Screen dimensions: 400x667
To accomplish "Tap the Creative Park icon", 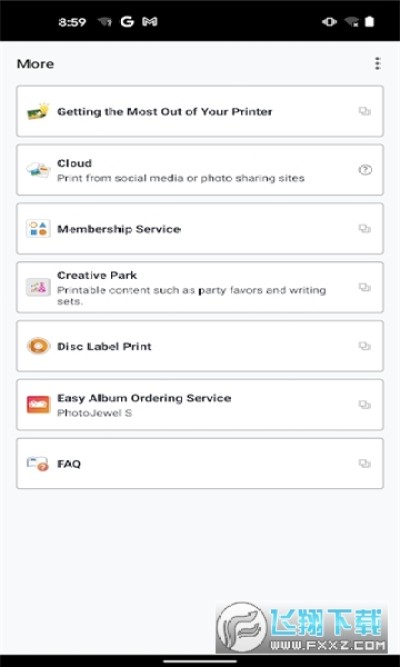I will (38, 287).
